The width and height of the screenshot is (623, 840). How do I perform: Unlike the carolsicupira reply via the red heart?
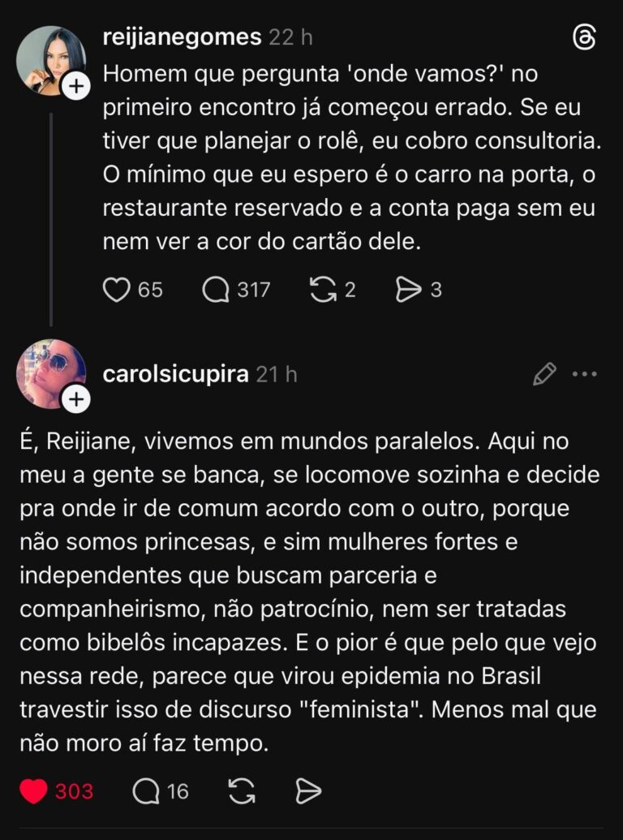click(33, 791)
